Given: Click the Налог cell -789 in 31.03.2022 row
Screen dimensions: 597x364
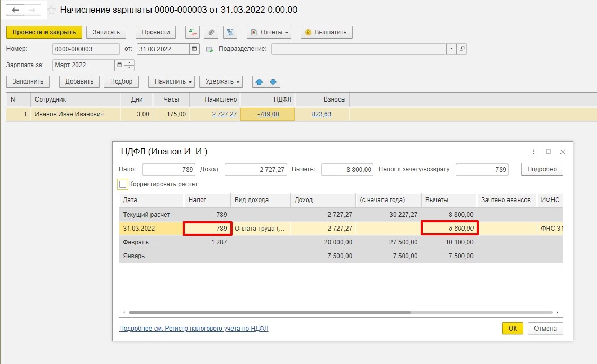Looking at the screenshot, I should (208, 229).
